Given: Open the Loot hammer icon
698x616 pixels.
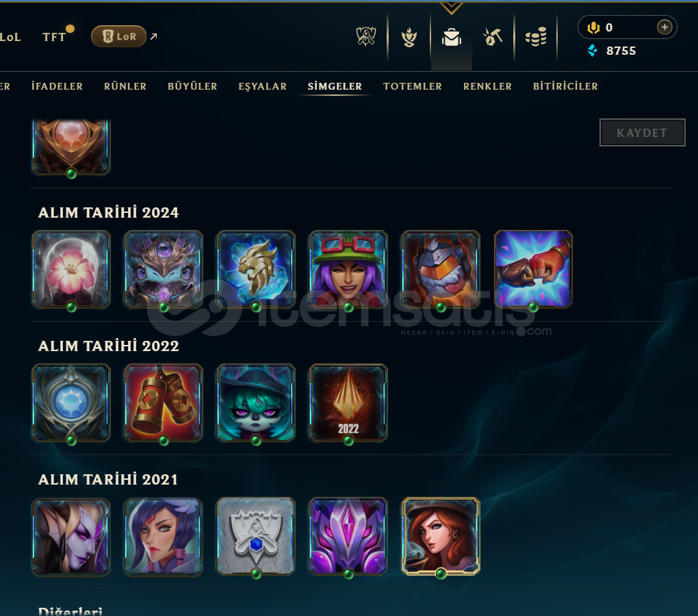Looking at the screenshot, I should click(x=493, y=38).
